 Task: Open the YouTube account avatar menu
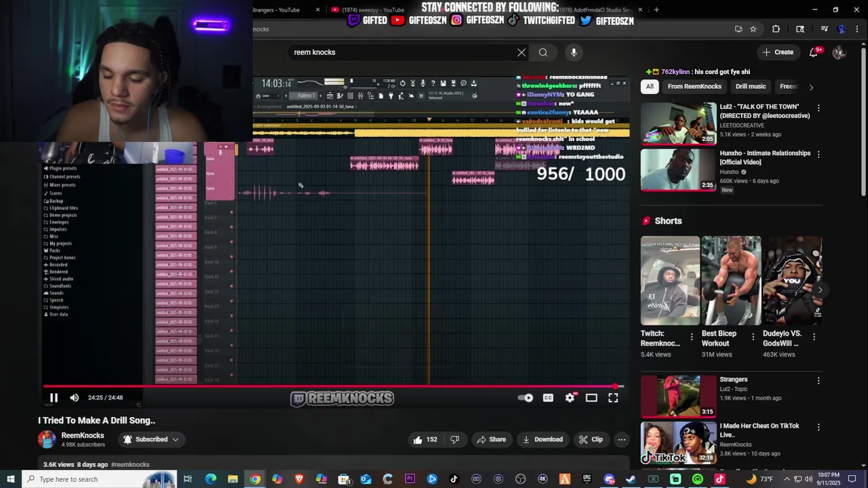[839, 52]
